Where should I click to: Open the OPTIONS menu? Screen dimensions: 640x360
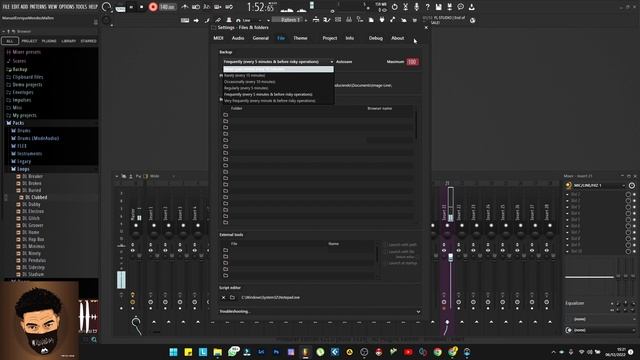66,7
